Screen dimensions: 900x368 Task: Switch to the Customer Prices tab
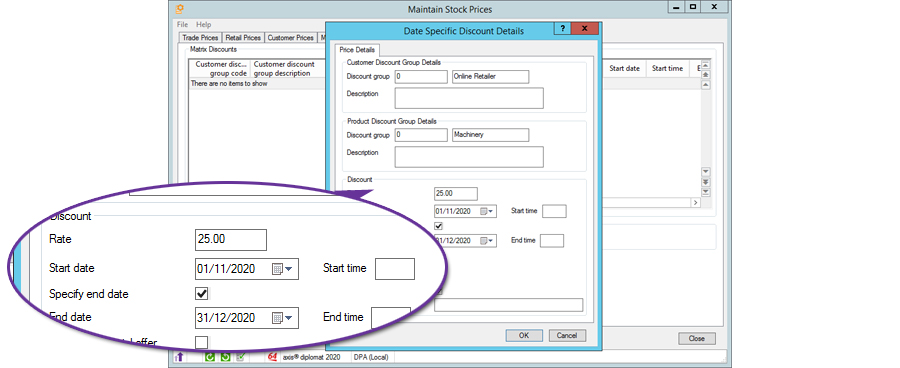pyautogui.click(x=290, y=38)
